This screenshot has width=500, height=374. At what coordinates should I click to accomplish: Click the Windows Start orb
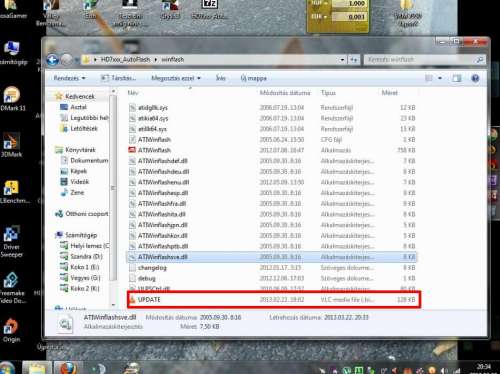[x=7, y=368]
